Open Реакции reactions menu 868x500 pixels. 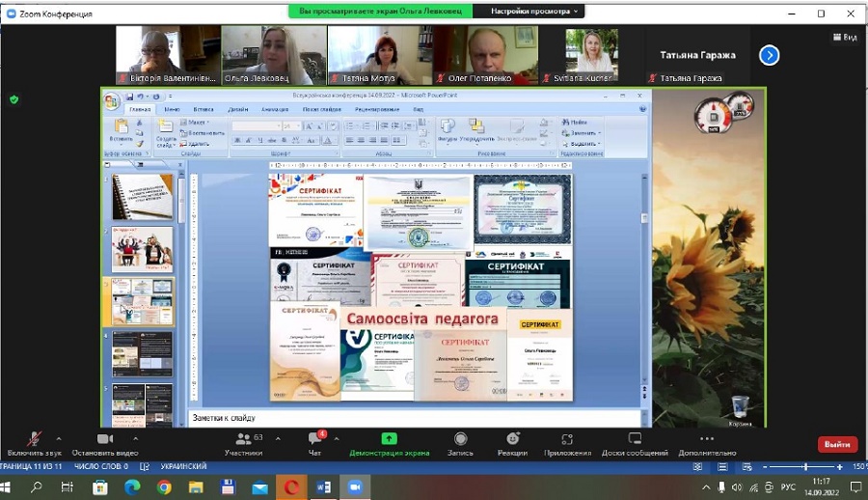tap(512, 440)
